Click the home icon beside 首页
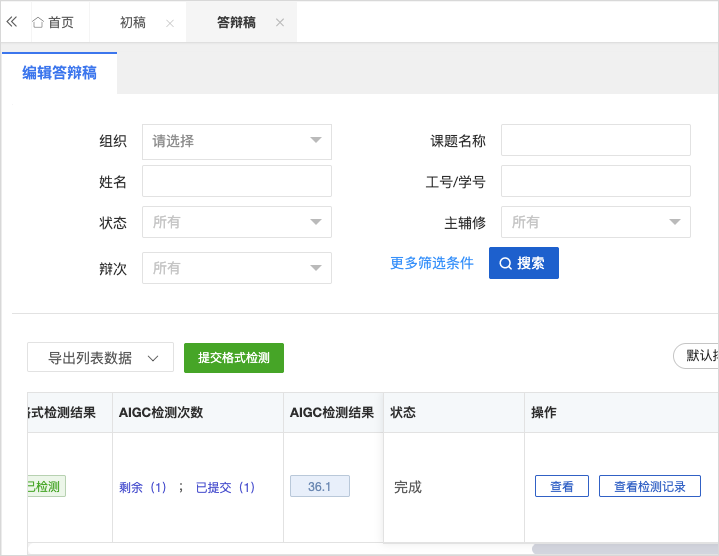 tap(38, 22)
